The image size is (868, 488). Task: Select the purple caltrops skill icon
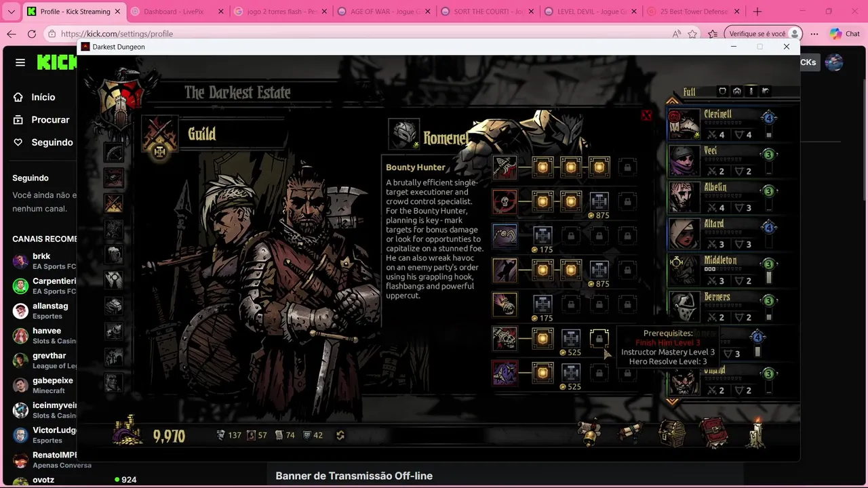[505, 373]
